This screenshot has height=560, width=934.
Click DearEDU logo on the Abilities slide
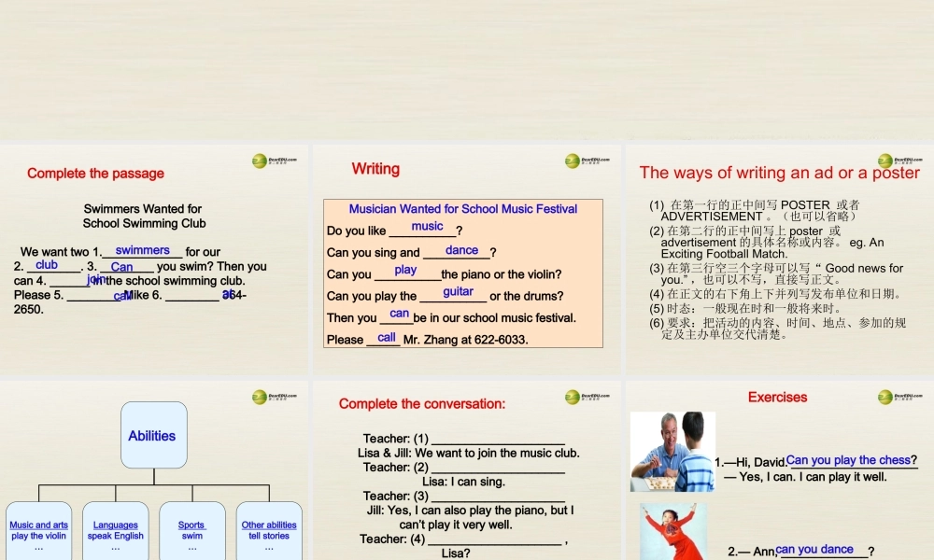(274, 397)
